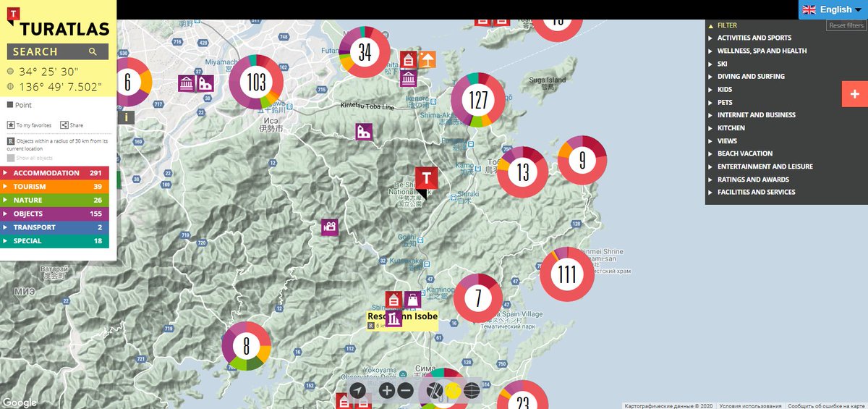Open the cluster marker showing 103

[256, 83]
